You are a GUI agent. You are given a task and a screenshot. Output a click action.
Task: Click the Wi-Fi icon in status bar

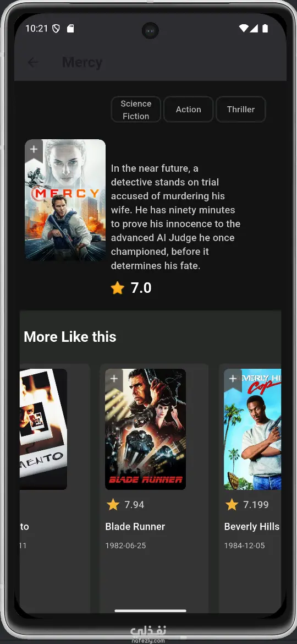[x=244, y=28]
